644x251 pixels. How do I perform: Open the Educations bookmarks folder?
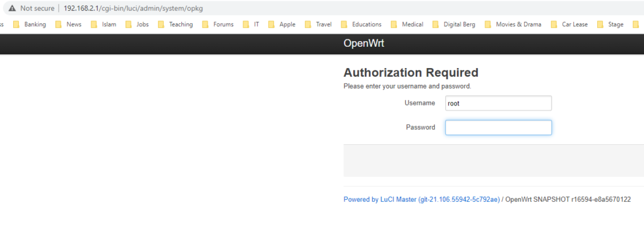tap(361, 24)
